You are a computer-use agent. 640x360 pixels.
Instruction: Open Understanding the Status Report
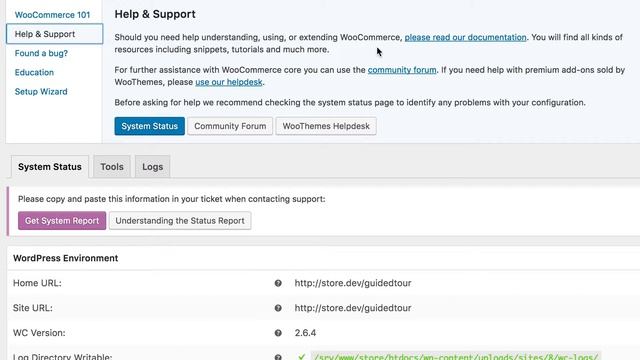pos(180,220)
